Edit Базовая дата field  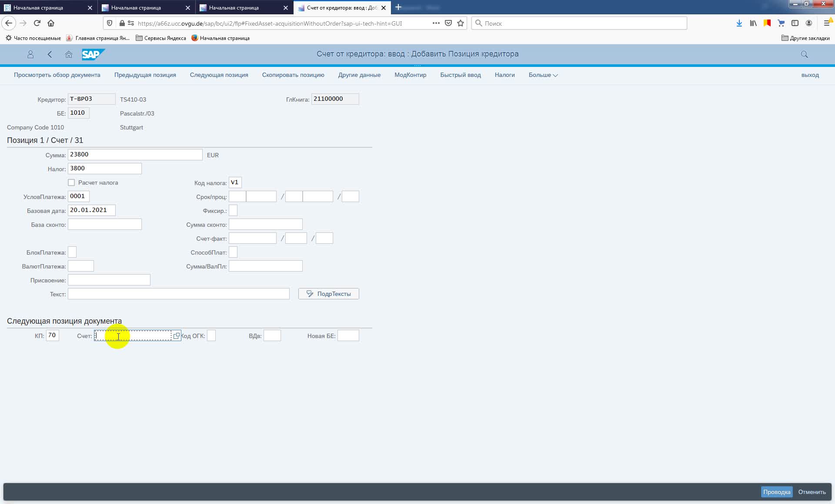point(91,210)
